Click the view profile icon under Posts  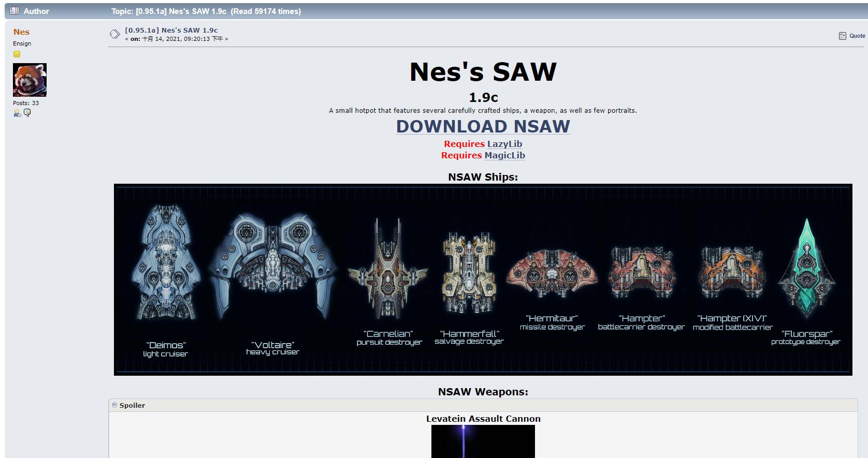click(17, 113)
